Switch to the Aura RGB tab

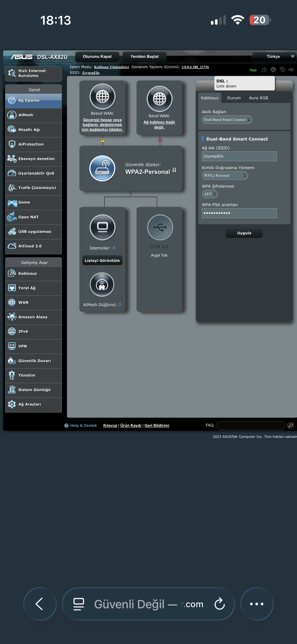click(258, 98)
